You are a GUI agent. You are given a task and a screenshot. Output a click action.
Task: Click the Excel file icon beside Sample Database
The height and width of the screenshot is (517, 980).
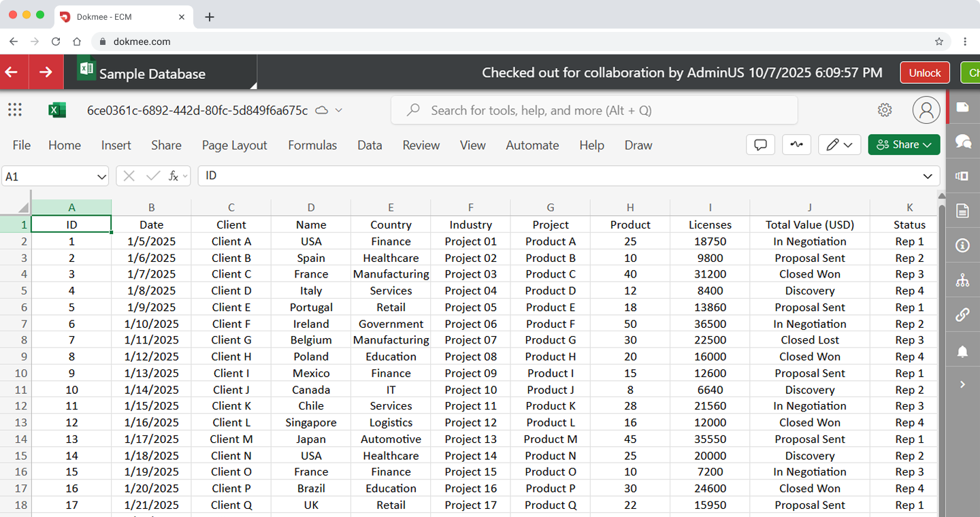pyautogui.click(x=86, y=70)
